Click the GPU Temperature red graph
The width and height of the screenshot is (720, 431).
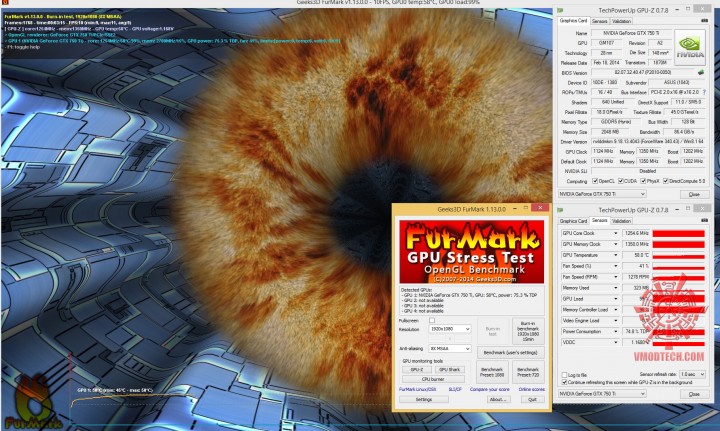(x=678, y=256)
